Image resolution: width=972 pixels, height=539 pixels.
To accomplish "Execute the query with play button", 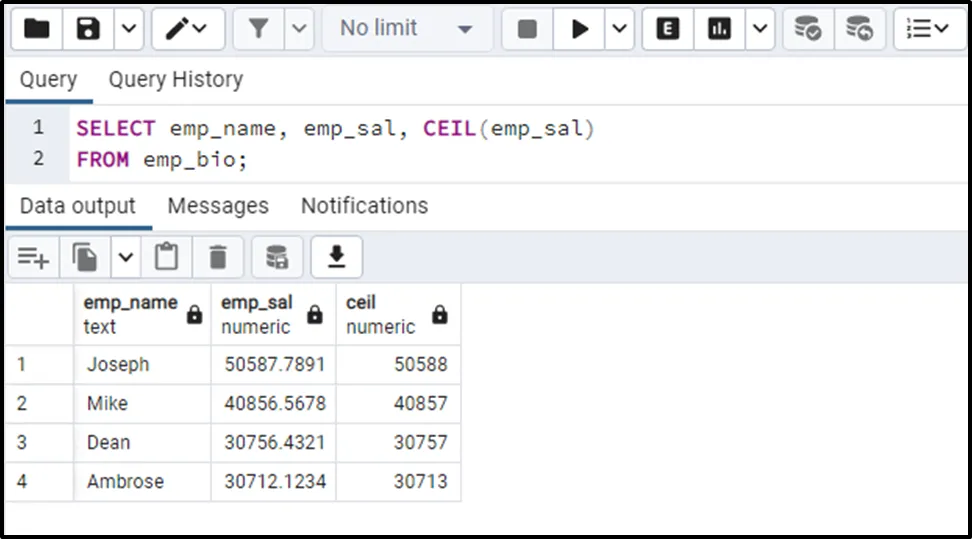I will 580,29.
